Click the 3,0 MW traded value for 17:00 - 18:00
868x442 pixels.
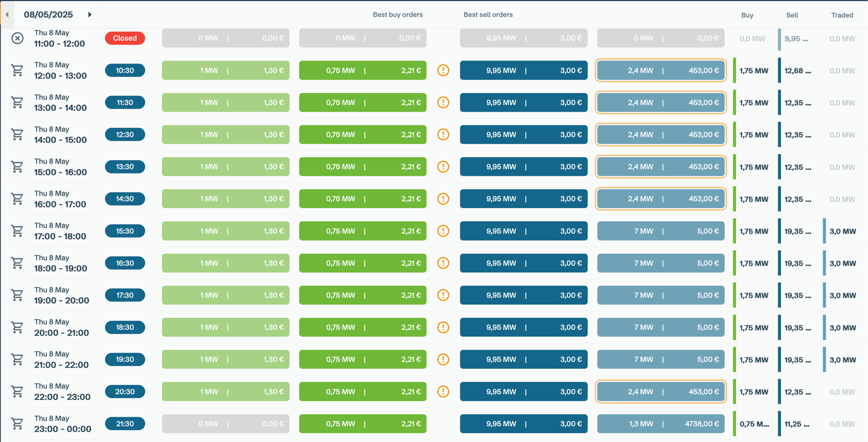tap(842, 231)
